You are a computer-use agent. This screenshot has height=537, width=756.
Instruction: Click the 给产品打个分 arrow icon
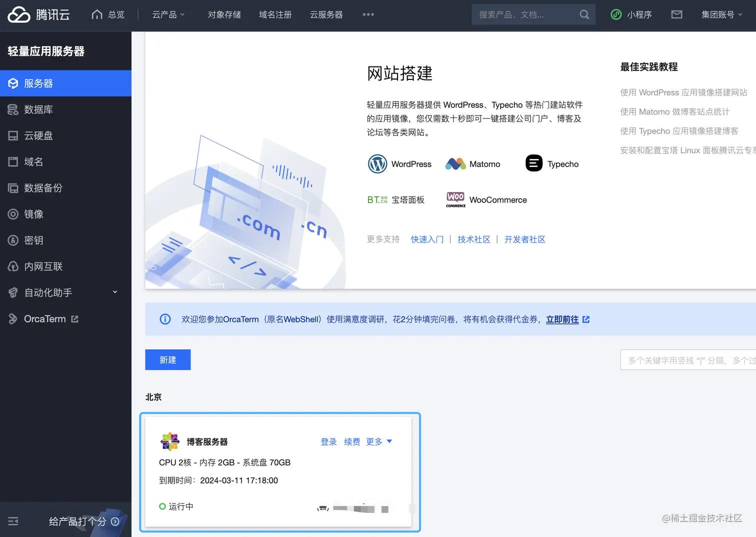[115, 521]
